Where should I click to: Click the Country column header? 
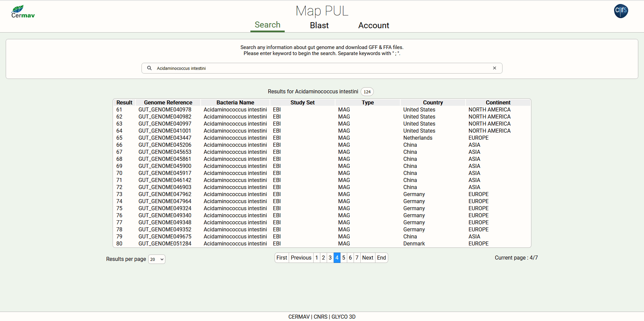433,103
